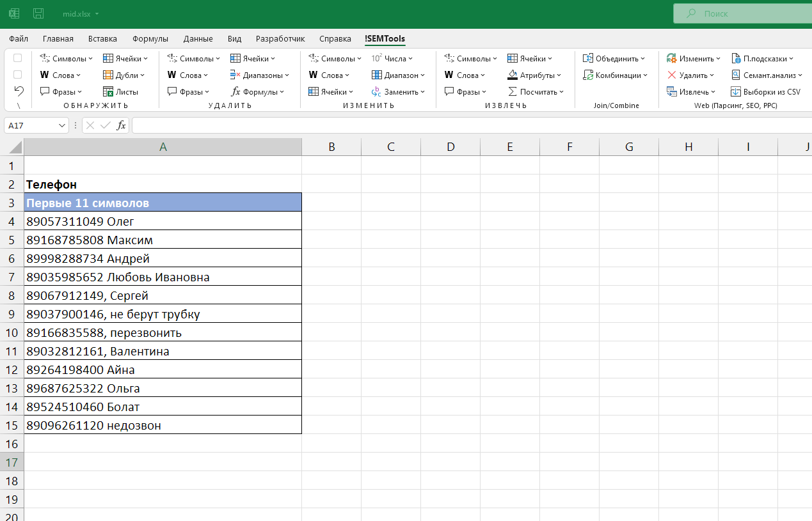Open Изменить in the Web group
The width and height of the screenshot is (812, 521).
pyautogui.click(x=694, y=58)
